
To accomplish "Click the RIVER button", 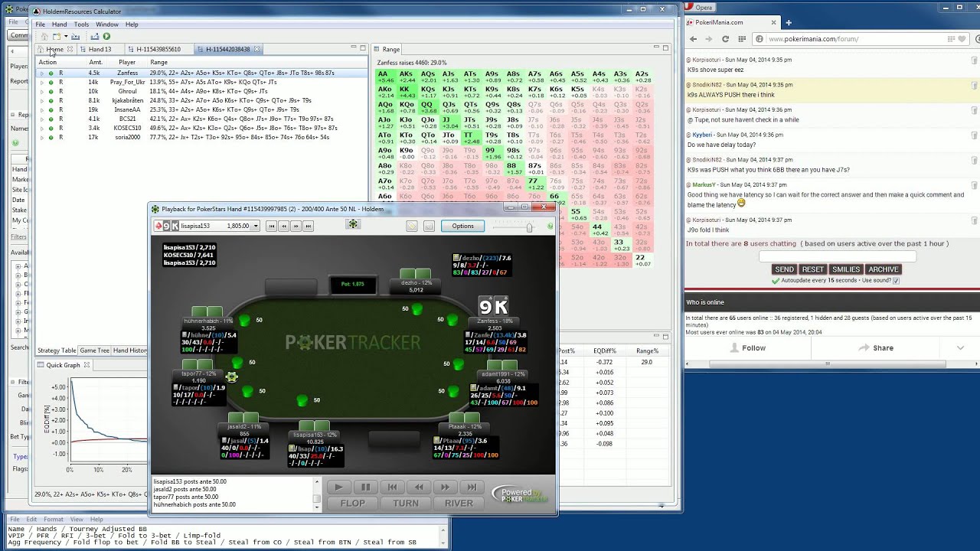I will pos(459,503).
